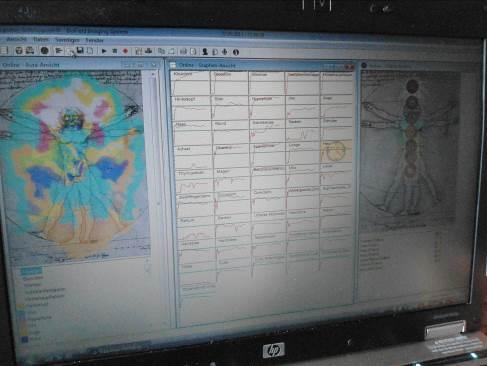The width and height of the screenshot is (487, 366).
Task: Stop playback with the square stop icon
Action: (x=115, y=51)
